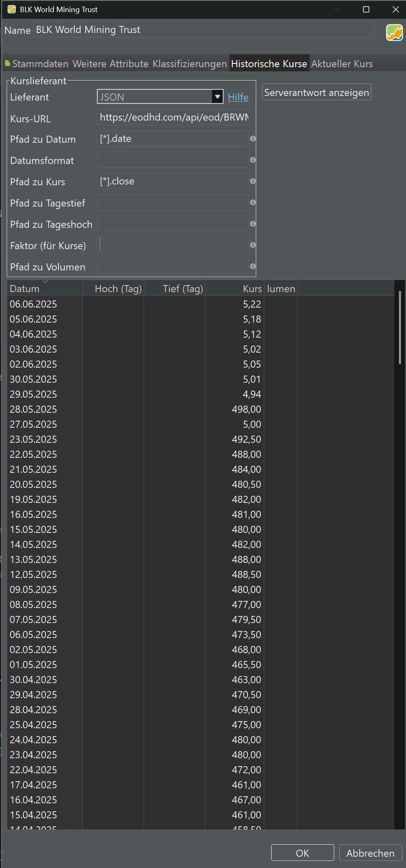Click the Kurs value 473,50
406x868 pixels.
[x=247, y=635]
